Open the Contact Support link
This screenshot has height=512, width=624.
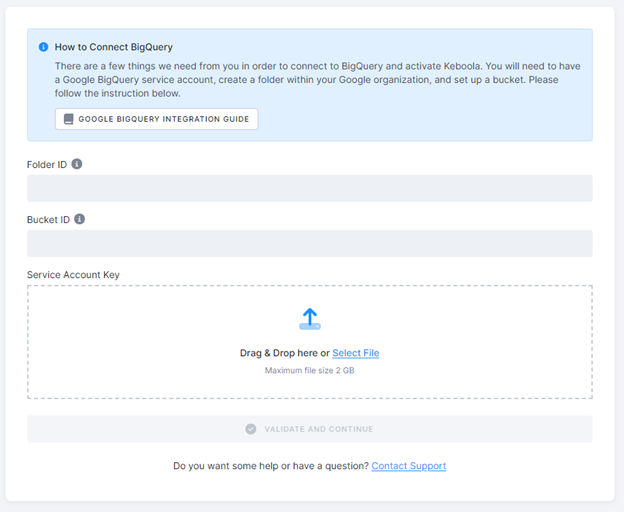tap(409, 465)
